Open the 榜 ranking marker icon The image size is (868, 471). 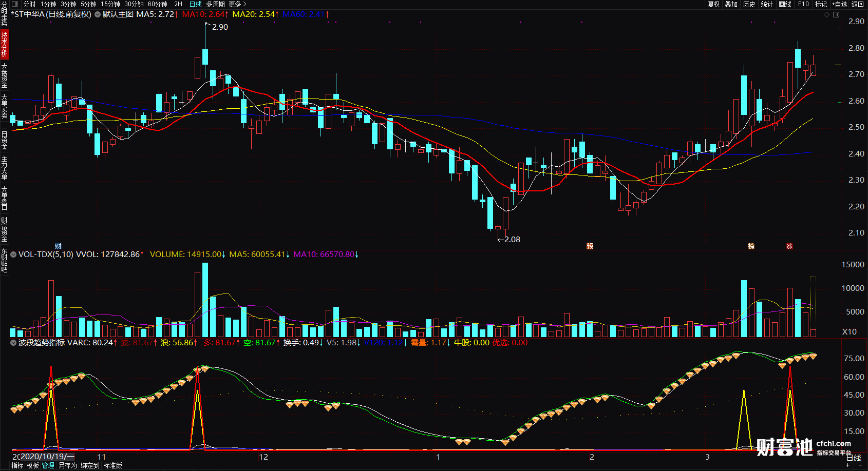(751, 246)
